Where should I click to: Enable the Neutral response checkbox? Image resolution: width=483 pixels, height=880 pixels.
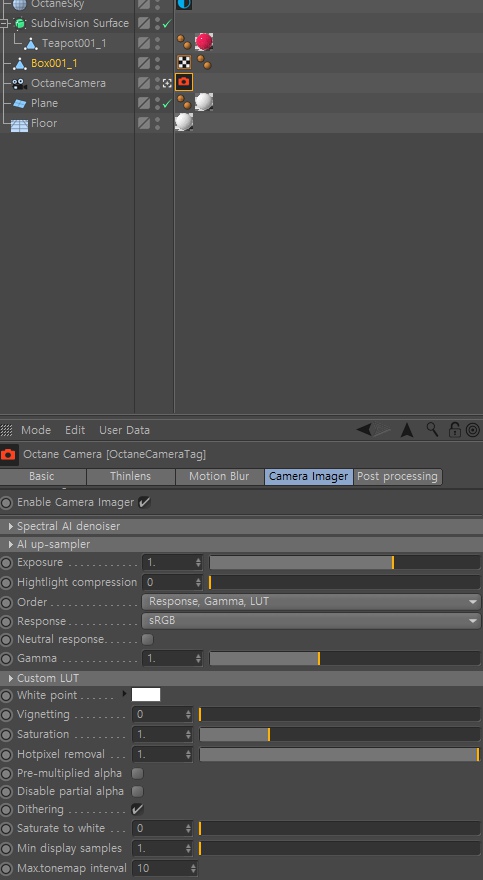pos(148,639)
